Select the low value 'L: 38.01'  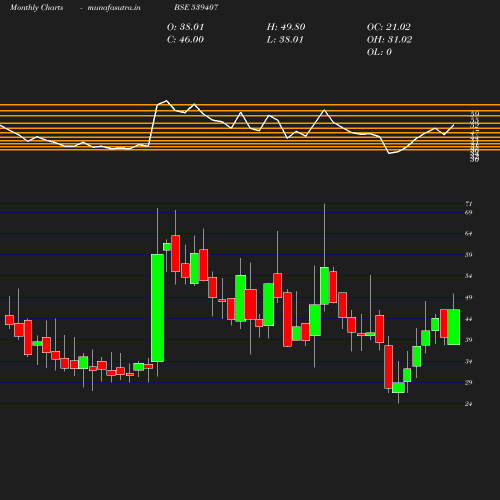[285, 40]
